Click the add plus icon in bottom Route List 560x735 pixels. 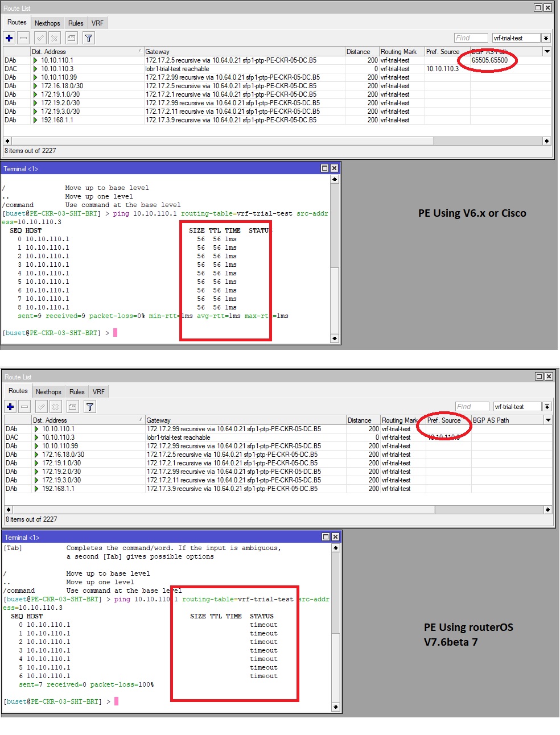pos(10,407)
